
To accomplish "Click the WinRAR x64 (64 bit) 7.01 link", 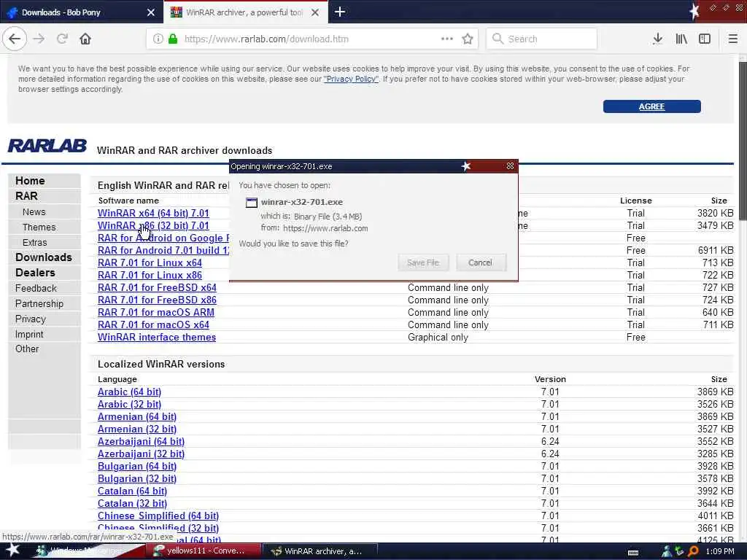I will click(x=153, y=213).
